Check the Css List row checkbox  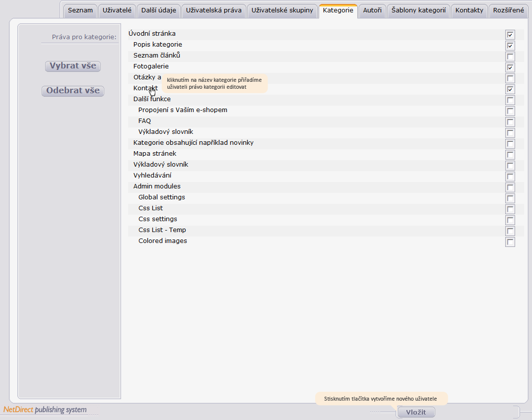[510, 209]
